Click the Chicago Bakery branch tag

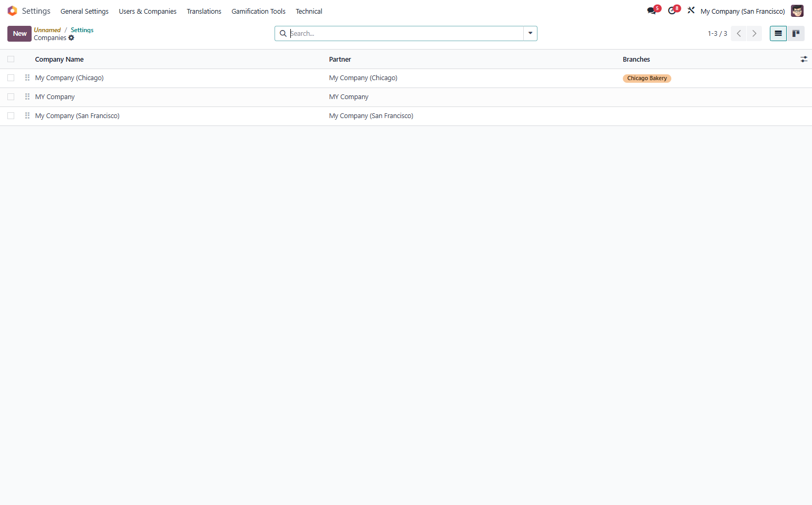coord(647,79)
